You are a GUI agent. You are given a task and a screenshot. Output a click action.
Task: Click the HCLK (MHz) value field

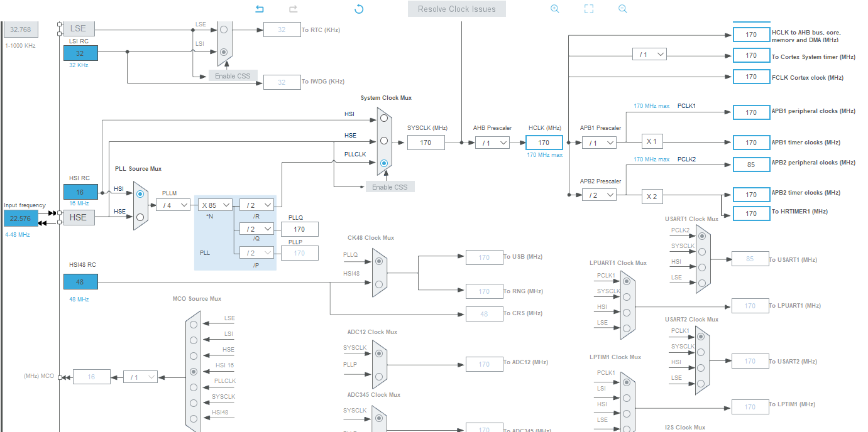pos(544,143)
